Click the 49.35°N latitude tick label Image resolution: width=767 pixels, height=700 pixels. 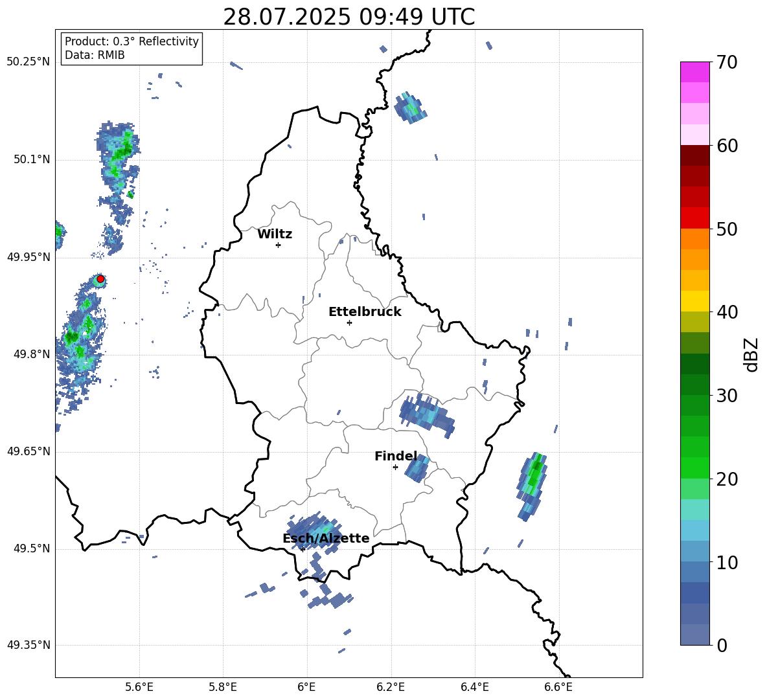point(29,645)
